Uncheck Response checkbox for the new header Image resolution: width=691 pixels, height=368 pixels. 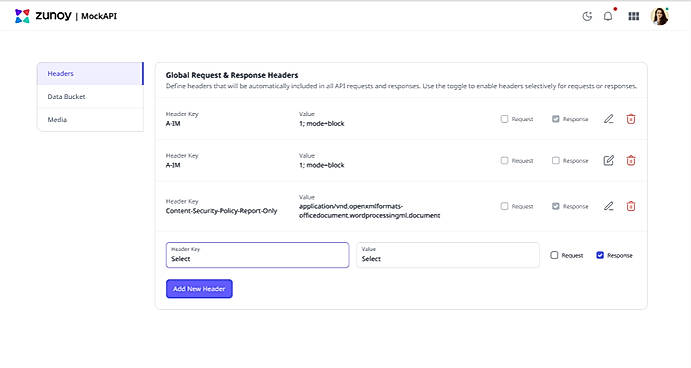pos(600,255)
